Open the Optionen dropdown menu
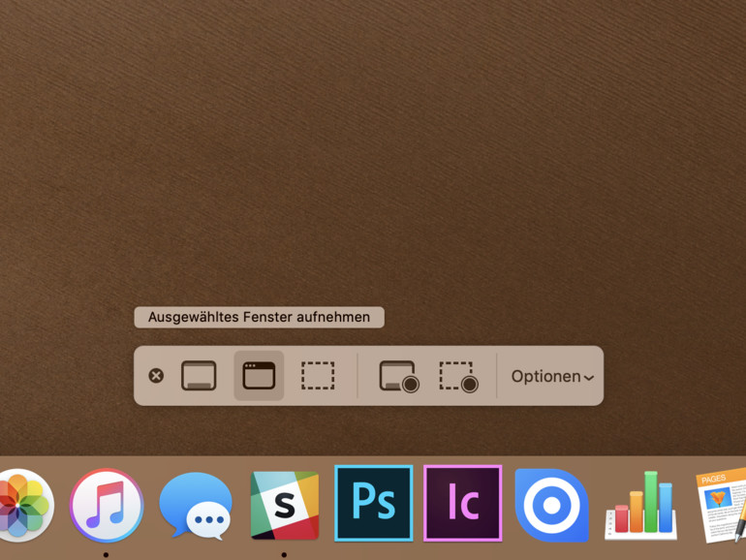The image size is (746, 560). [x=552, y=376]
